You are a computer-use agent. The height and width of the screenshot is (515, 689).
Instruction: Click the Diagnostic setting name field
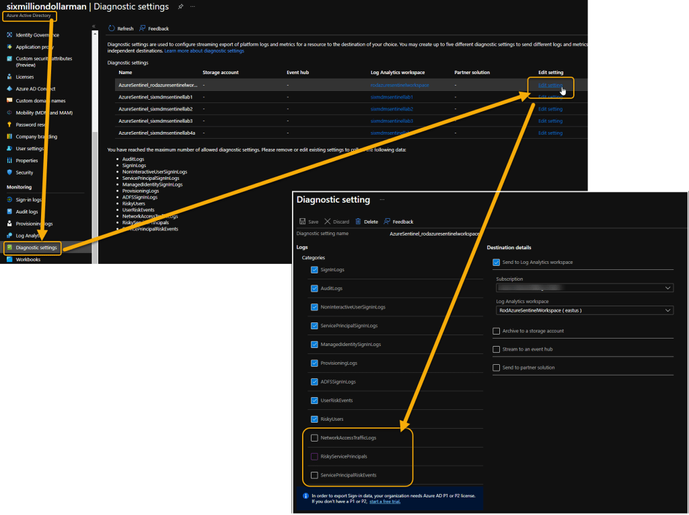coord(434,234)
